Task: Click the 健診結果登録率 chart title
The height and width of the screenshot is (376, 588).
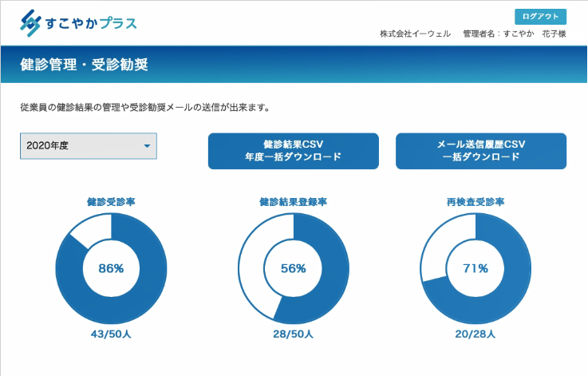Action: tap(294, 203)
